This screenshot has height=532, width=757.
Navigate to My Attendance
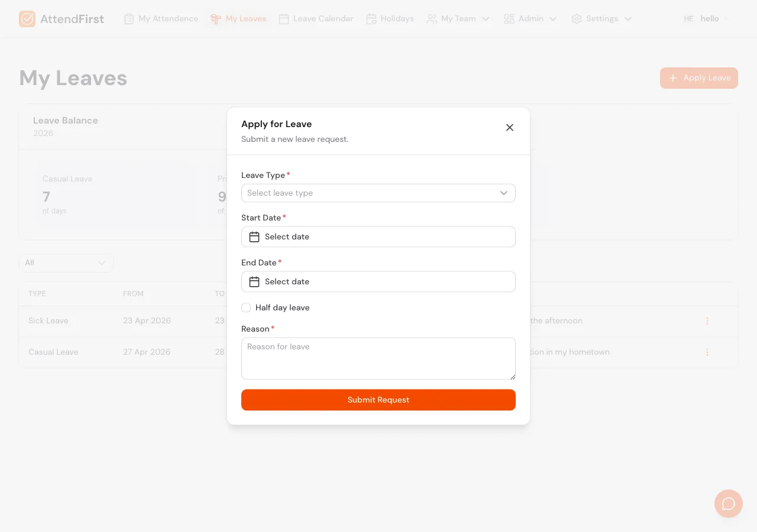click(161, 18)
